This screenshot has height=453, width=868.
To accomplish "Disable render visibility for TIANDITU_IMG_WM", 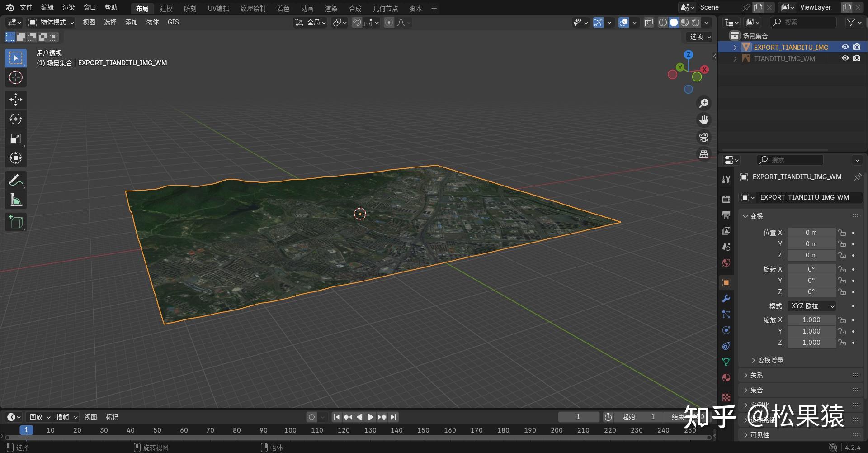I will coord(857,58).
